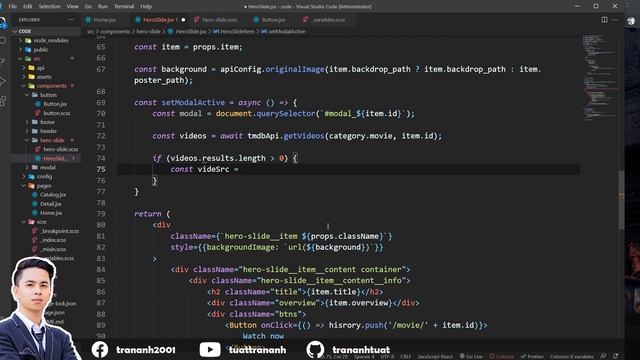640x360 pixels.
Task: Click the Spaces: 4 indentation indicator
Action: click(x=364, y=356)
